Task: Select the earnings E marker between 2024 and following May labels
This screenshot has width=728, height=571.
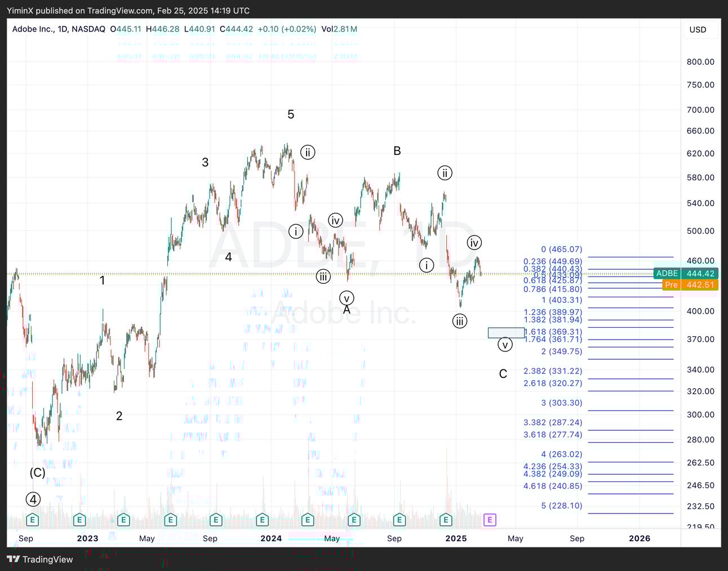Action: coord(308,520)
